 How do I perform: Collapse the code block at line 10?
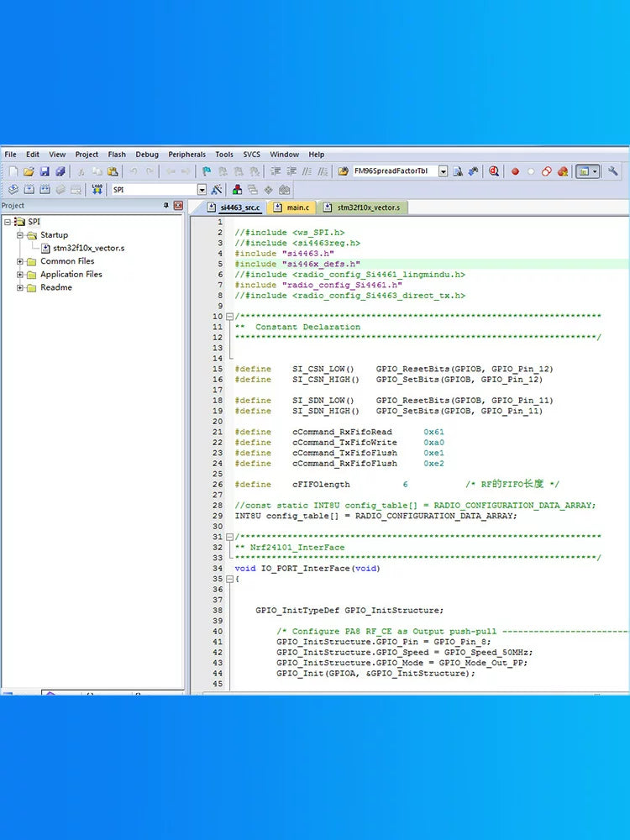point(230,317)
